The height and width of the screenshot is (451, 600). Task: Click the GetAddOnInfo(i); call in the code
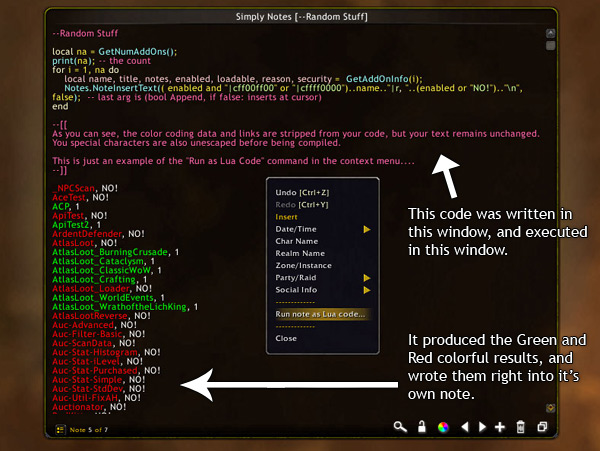click(x=384, y=79)
